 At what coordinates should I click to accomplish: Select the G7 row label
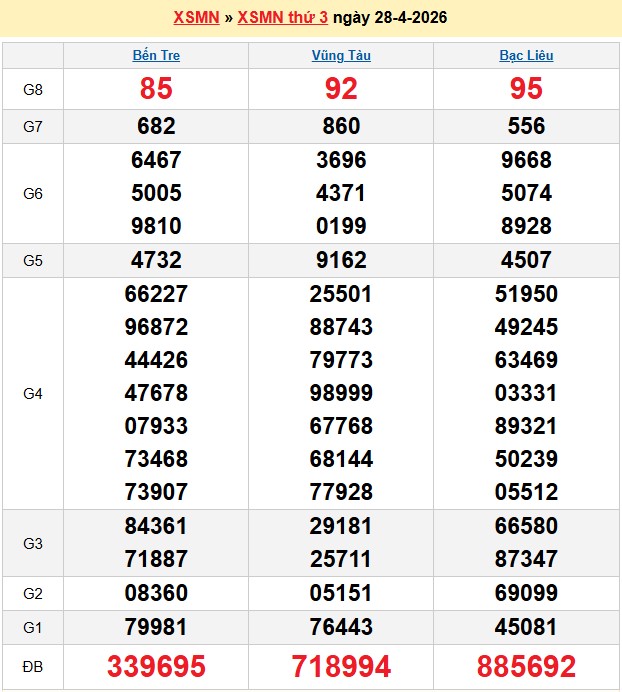33,127
